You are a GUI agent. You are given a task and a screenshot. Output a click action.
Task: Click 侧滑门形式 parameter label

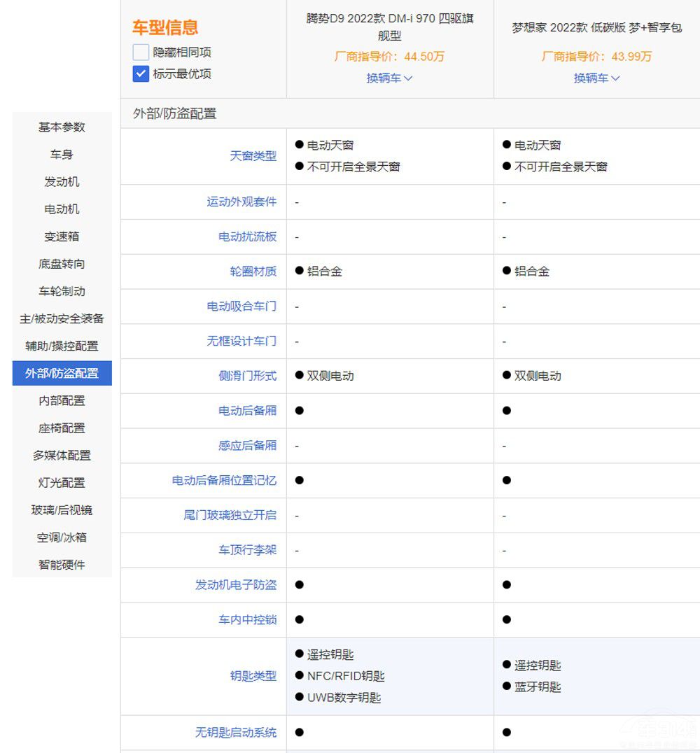point(247,376)
